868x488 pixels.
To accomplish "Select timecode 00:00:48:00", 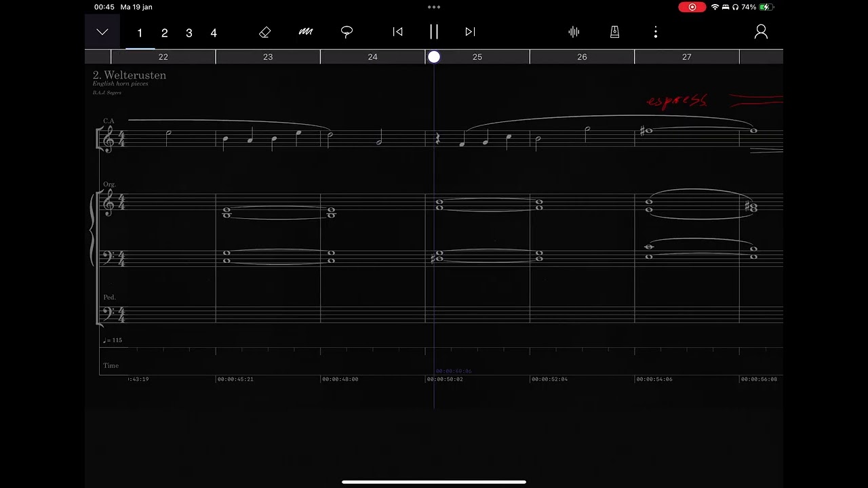I will [x=340, y=380].
